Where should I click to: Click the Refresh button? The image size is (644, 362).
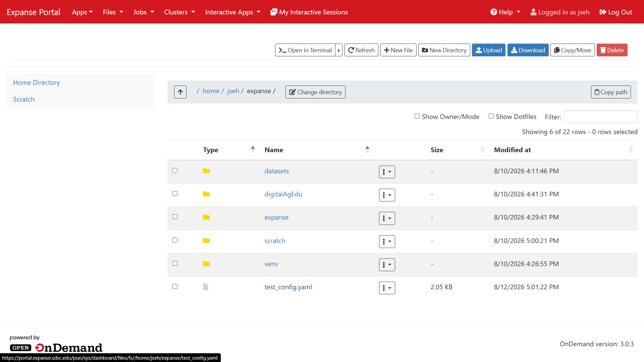[361, 50]
